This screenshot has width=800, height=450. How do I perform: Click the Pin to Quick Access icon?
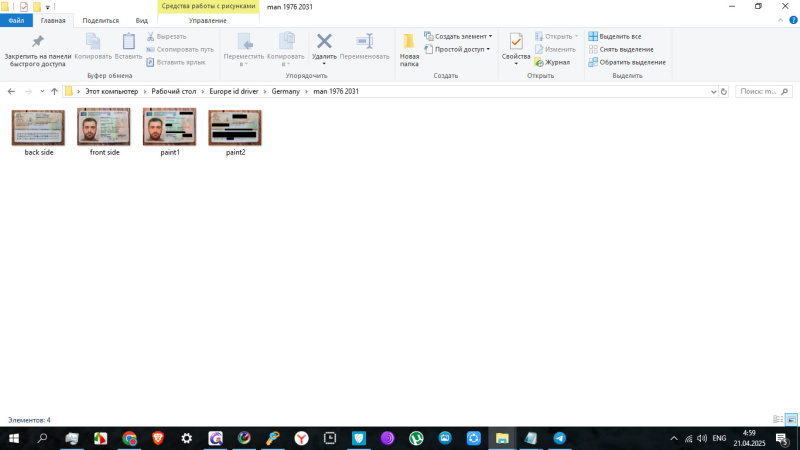(x=38, y=41)
